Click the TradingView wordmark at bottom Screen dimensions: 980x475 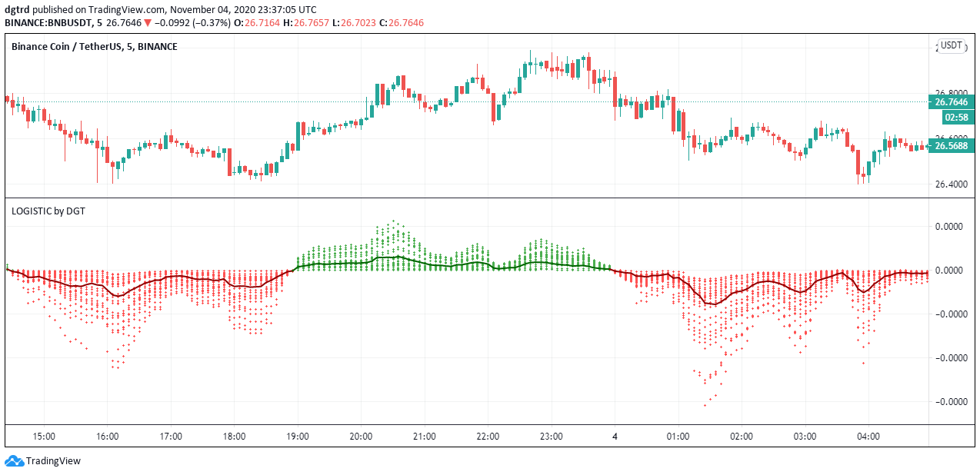pyautogui.click(x=53, y=461)
